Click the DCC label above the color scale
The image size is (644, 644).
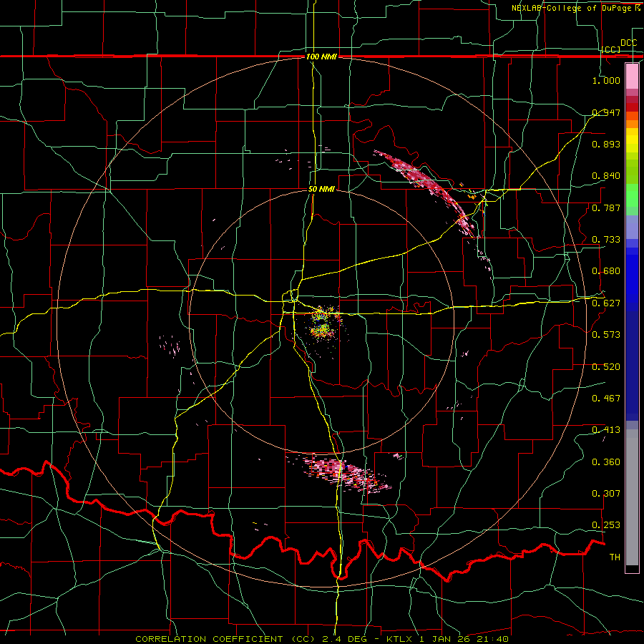click(628, 43)
